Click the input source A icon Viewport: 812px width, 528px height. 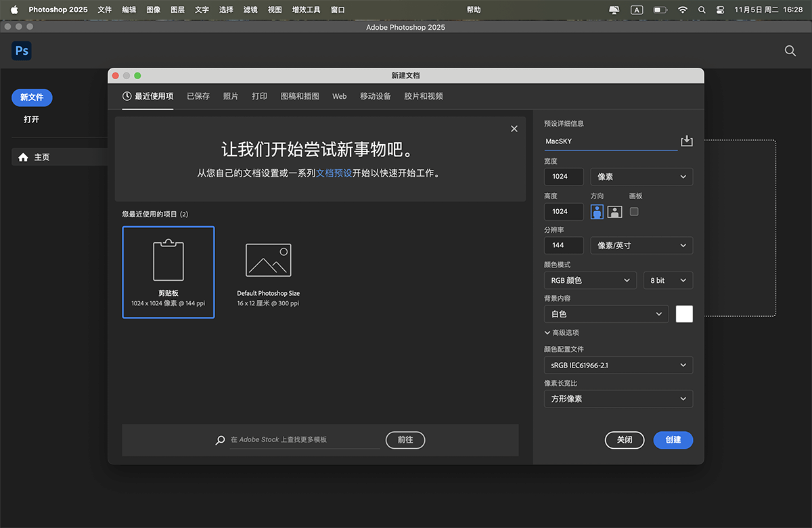point(637,10)
